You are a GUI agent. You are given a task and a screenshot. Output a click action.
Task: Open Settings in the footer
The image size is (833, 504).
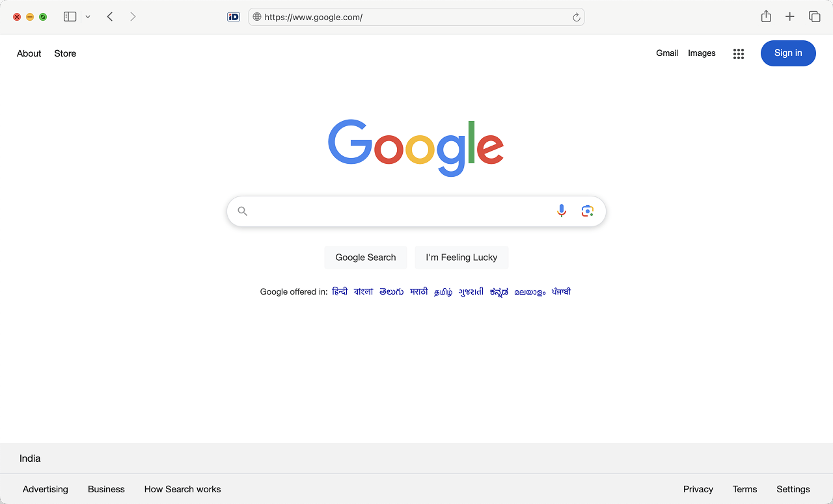click(793, 489)
